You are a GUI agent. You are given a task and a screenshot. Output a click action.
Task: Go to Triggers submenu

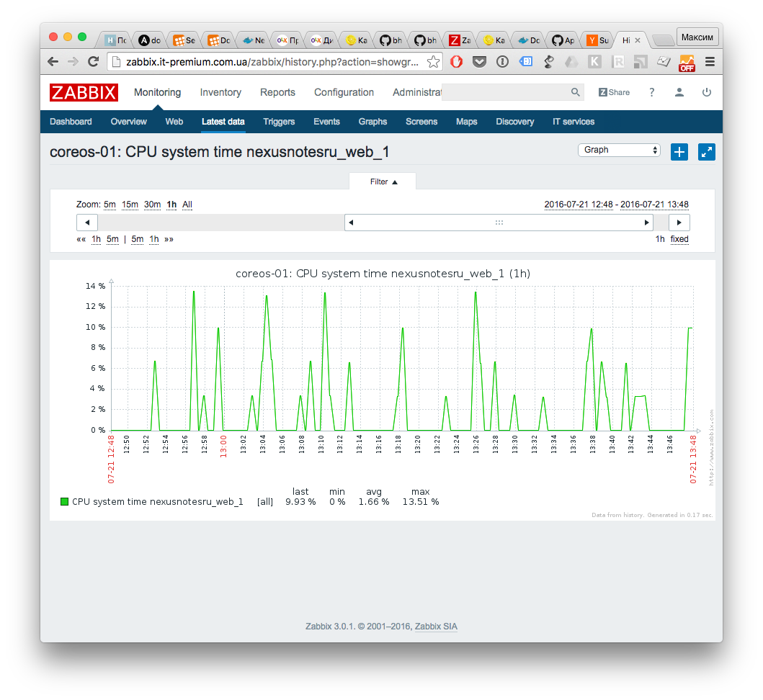tap(279, 122)
